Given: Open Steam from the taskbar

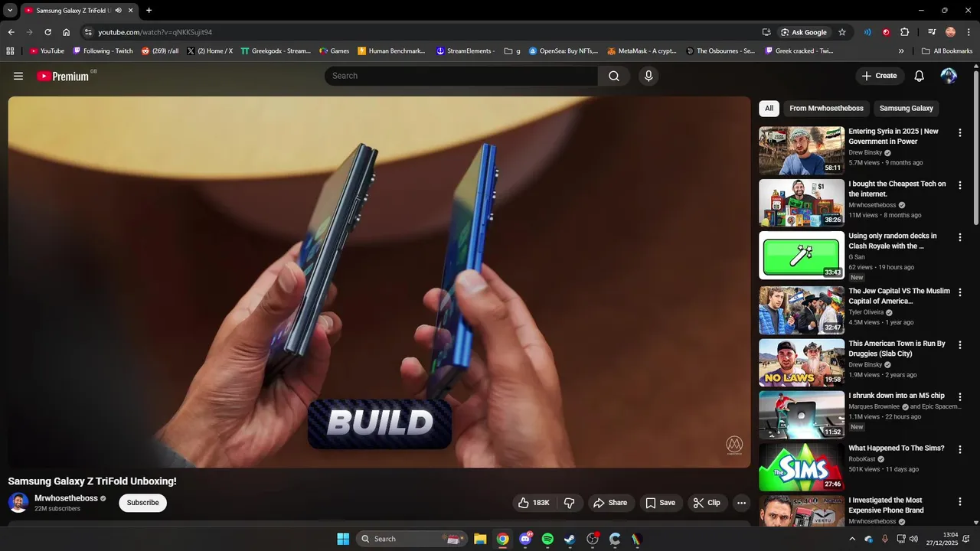Looking at the screenshot, I should click(570, 539).
